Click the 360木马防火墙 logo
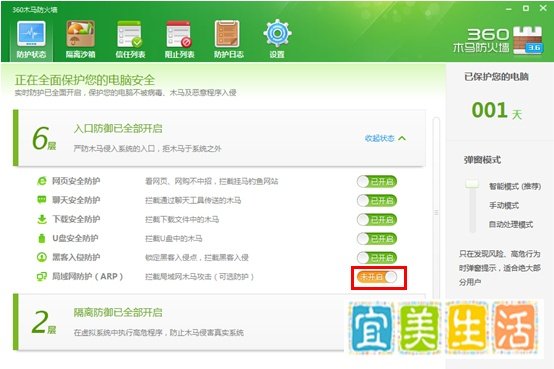The width and height of the screenshot is (554, 369). [498, 40]
